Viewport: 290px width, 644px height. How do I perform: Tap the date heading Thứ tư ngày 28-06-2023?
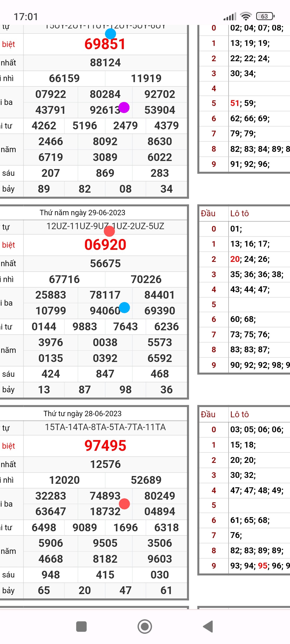click(x=82, y=414)
